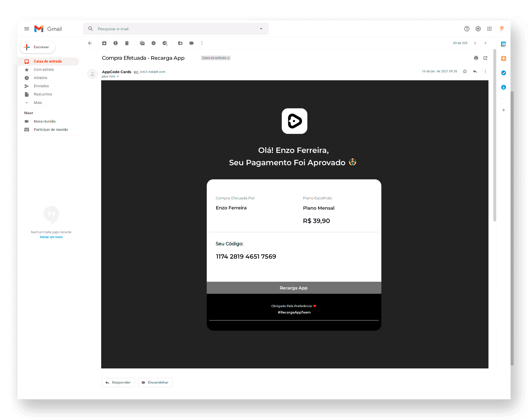The height and width of the screenshot is (420, 528).
Task: Go back to inbox with the back arrow
Action: coord(90,43)
